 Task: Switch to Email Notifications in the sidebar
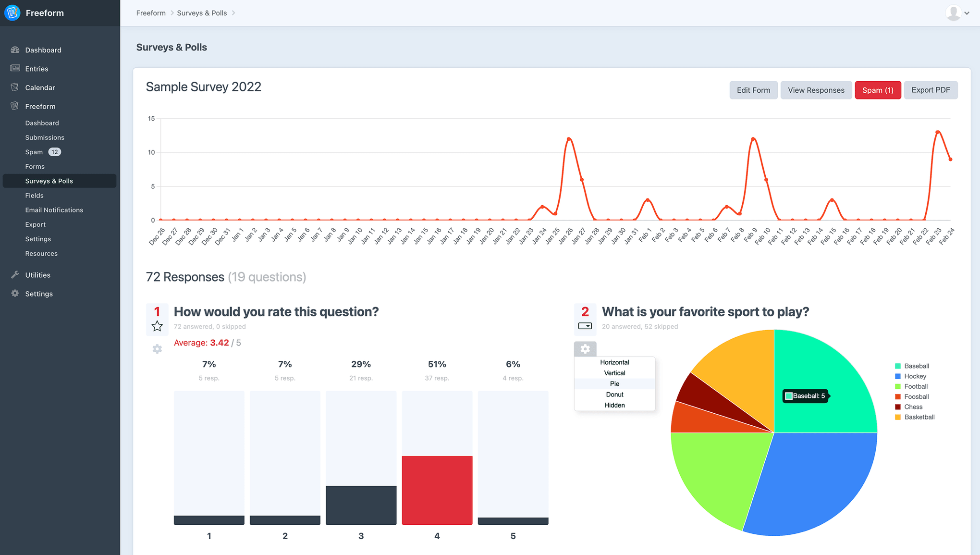(x=54, y=210)
